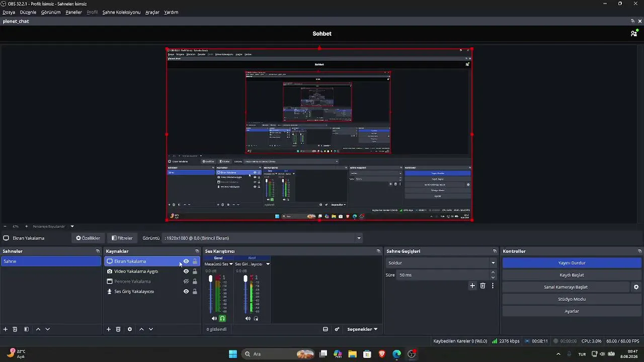
Task: Click the Ses Giriş Yakalayıcısı volume fader
Action: click(x=246, y=279)
